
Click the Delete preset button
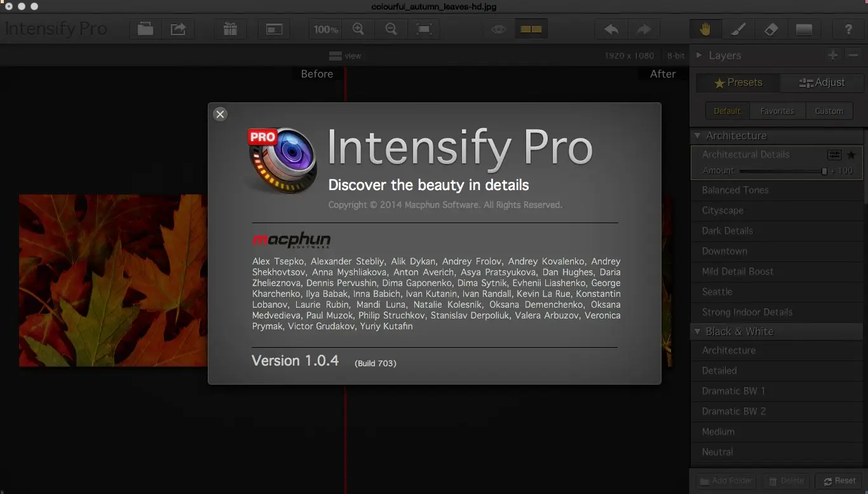coord(787,481)
